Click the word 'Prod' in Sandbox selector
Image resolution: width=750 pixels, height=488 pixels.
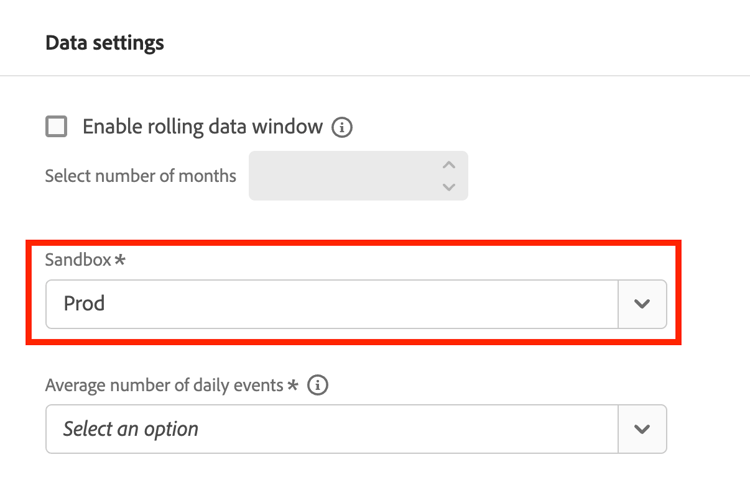coord(84,304)
